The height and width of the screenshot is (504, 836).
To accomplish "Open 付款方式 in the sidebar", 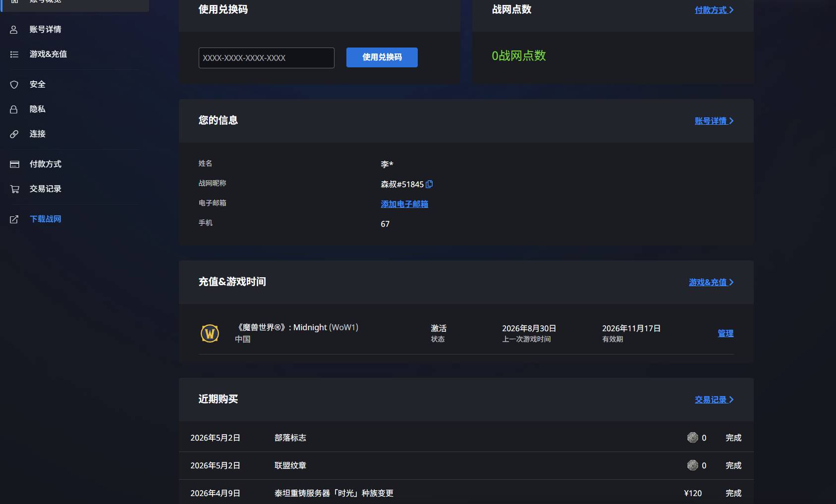I will point(45,164).
